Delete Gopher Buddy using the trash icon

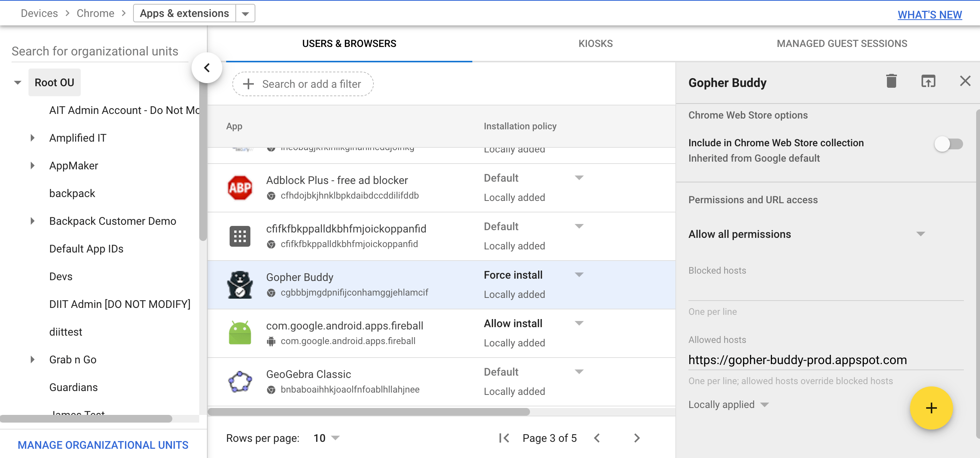(892, 81)
